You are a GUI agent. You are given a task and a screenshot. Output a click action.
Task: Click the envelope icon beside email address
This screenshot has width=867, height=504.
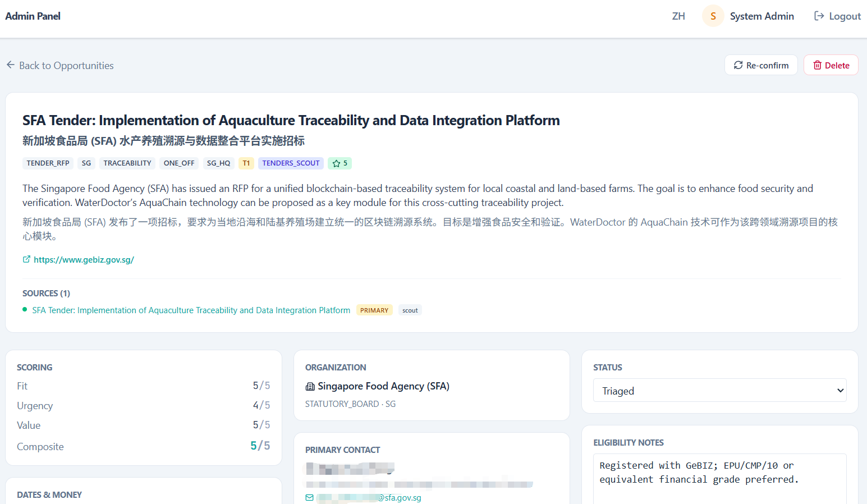click(x=310, y=497)
